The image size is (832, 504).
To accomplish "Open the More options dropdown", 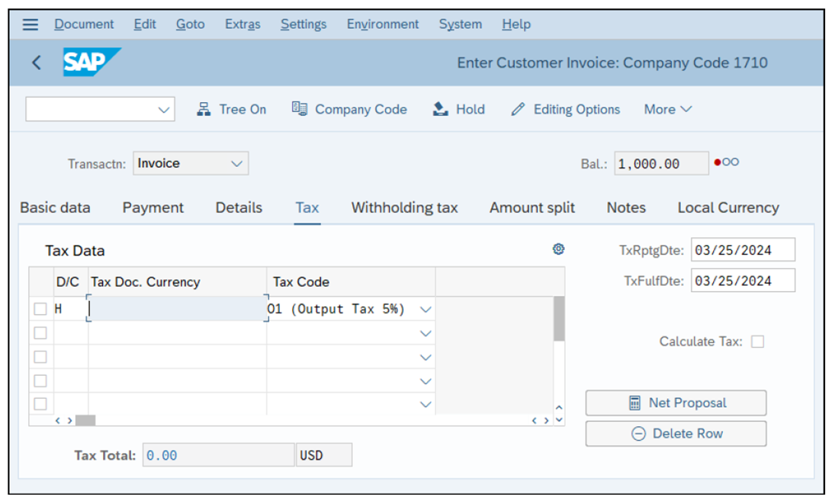I will (x=666, y=109).
